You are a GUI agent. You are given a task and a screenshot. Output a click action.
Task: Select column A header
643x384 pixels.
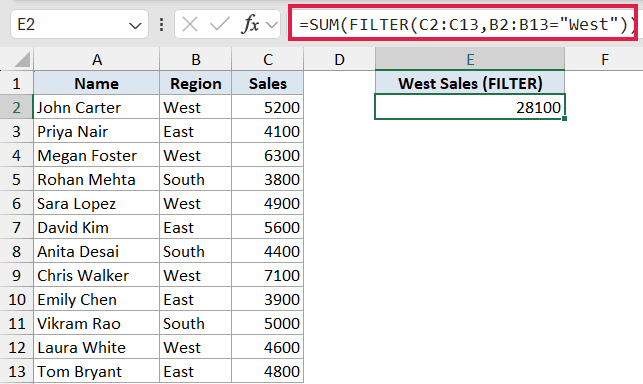coord(96,59)
